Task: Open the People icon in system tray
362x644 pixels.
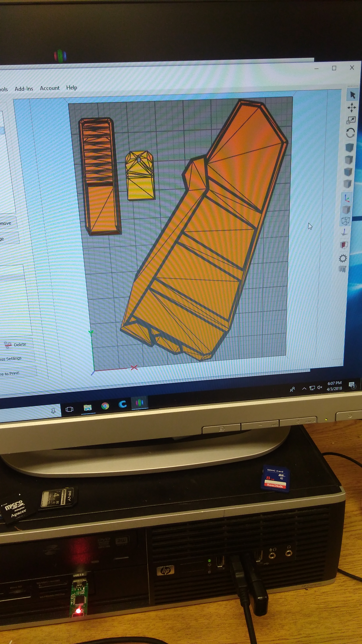Action: pyautogui.click(x=292, y=389)
